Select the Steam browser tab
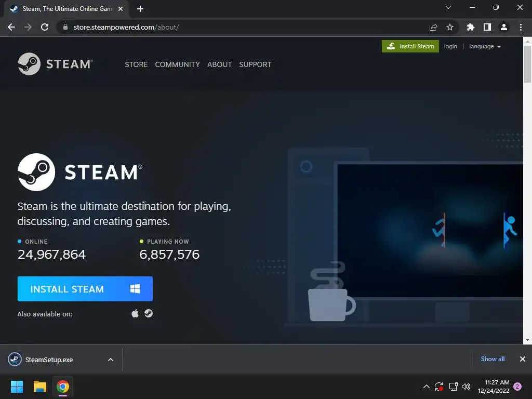 66,9
